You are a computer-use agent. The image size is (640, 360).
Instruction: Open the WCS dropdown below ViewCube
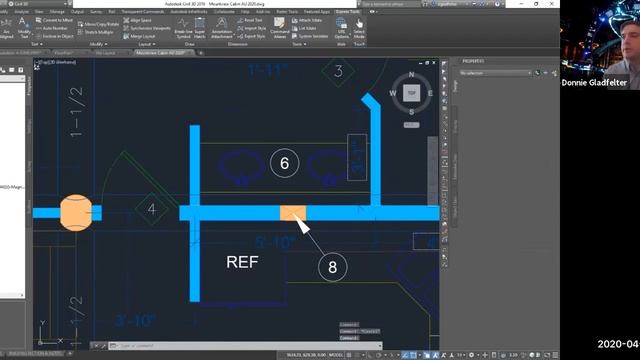(411, 125)
